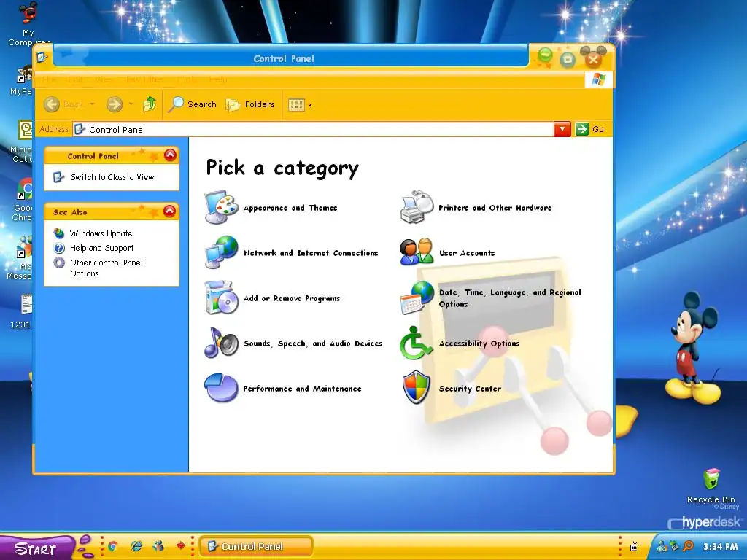The image size is (747, 560).
Task: Click the Views grid icon in toolbar
Action: pos(296,104)
